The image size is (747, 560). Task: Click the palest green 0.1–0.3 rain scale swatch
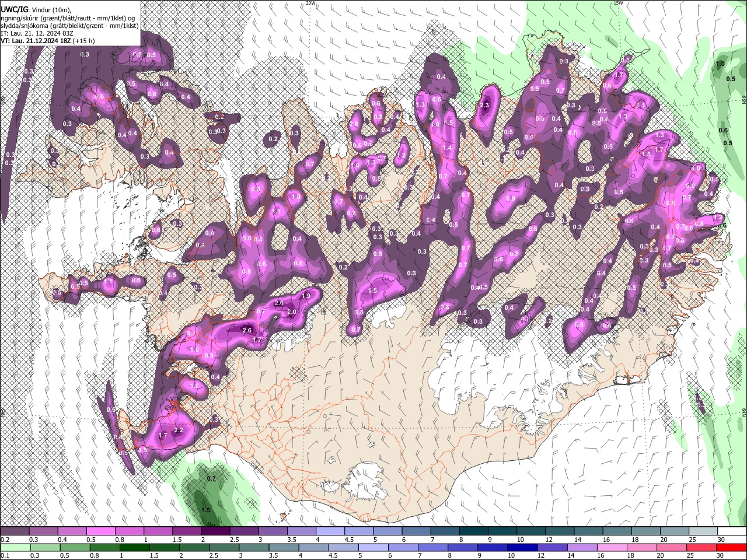[15, 547]
